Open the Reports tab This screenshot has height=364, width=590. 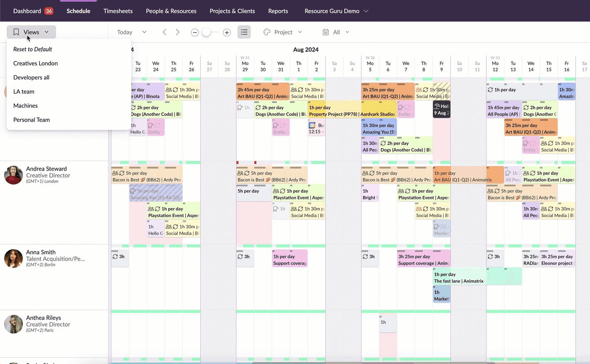click(278, 11)
